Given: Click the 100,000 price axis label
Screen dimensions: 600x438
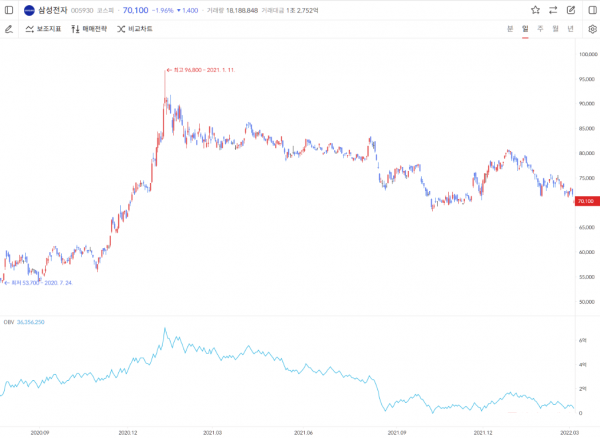Looking at the screenshot, I should pyautogui.click(x=588, y=54).
